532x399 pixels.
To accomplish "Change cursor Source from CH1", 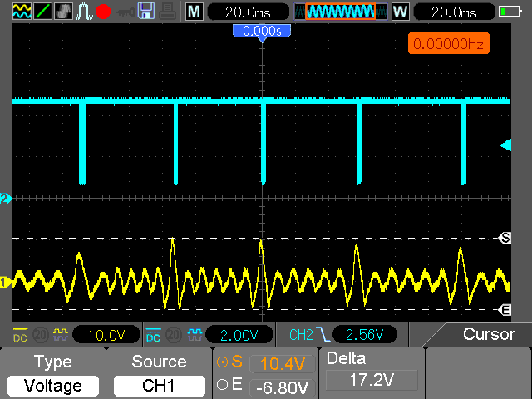I will point(159,386).
